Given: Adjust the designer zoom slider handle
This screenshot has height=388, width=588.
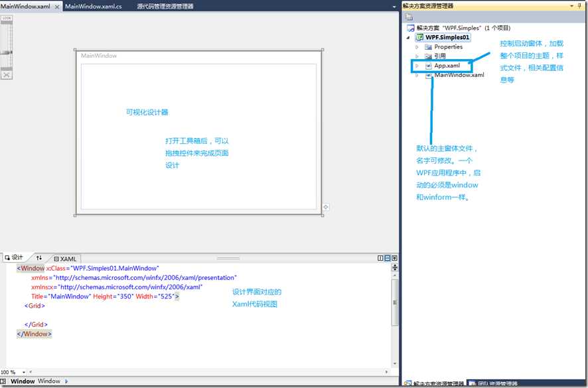Looking at the screenshot, I should click(7, 52).
